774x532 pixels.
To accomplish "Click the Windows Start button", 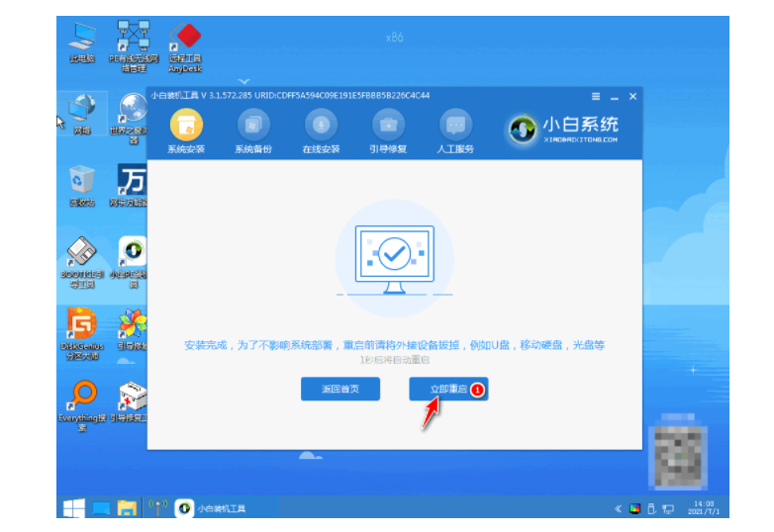I will pyautogui.click(x=73, y=508).
